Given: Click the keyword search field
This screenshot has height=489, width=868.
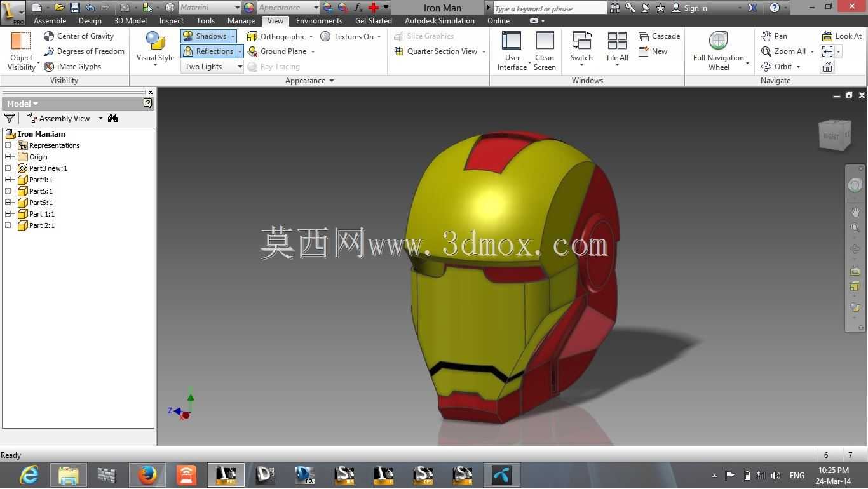Looking at the screenshot, I should pyautogui.click(x=550, y=8).
